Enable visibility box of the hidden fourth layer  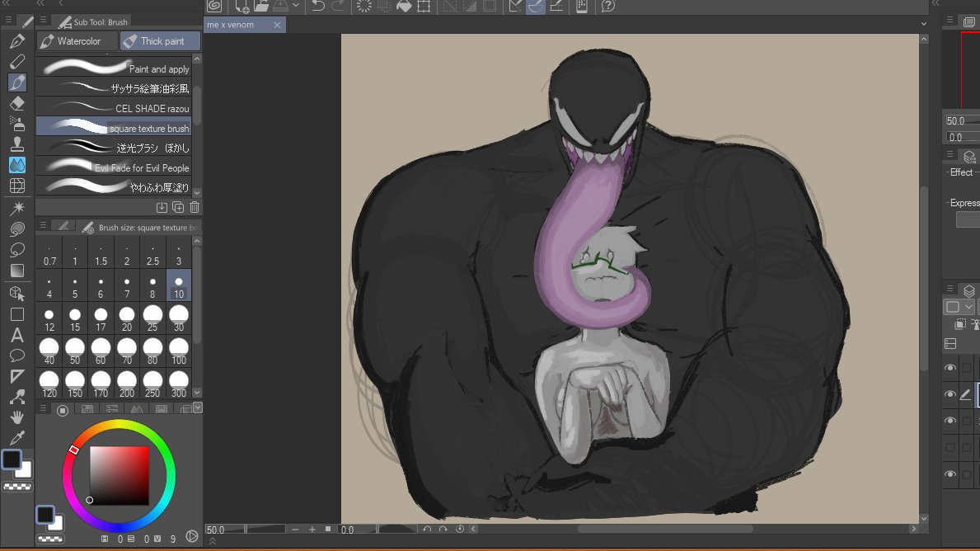coord(950,447)
